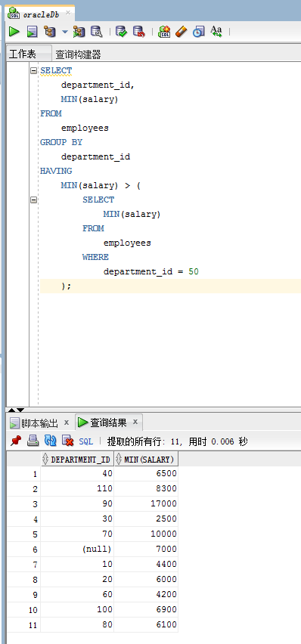Viewport: 301px width, 644px height.
Task: Select the cell with salary 10000
Action: 146,534
